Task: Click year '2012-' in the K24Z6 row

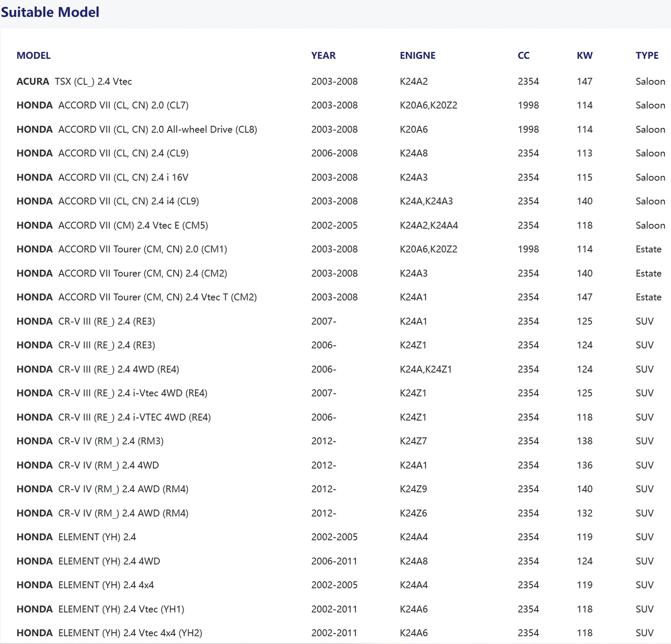Action: coord(324,513)
